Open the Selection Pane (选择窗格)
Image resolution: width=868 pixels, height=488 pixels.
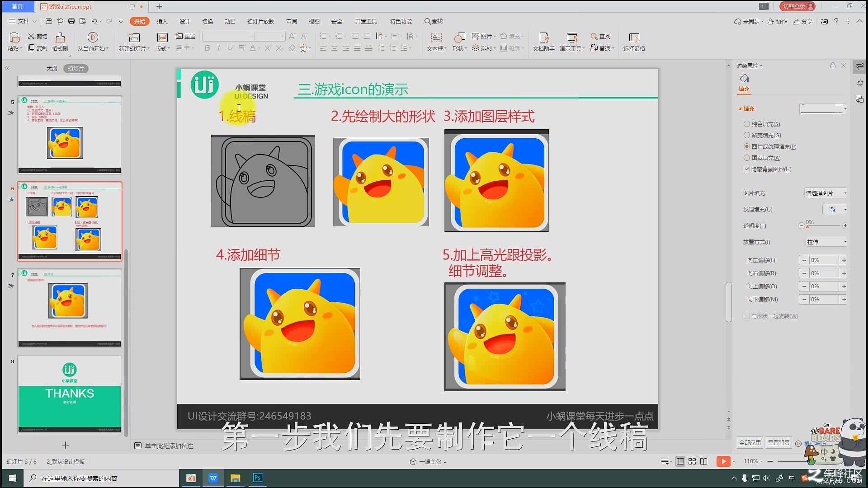[634, 42]
